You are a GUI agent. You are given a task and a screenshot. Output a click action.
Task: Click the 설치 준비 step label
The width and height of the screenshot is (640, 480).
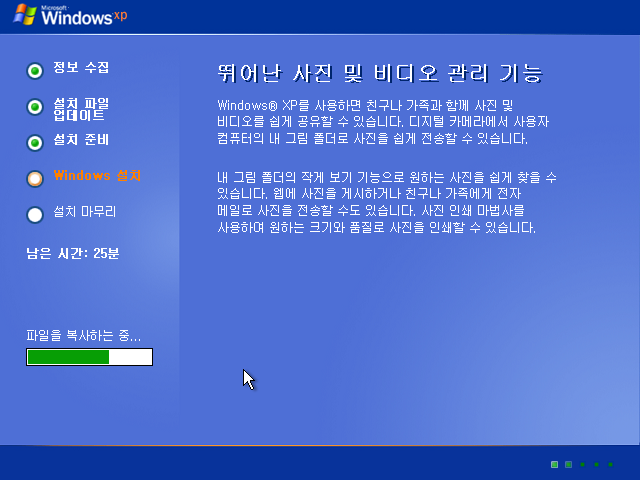(81, 140)
